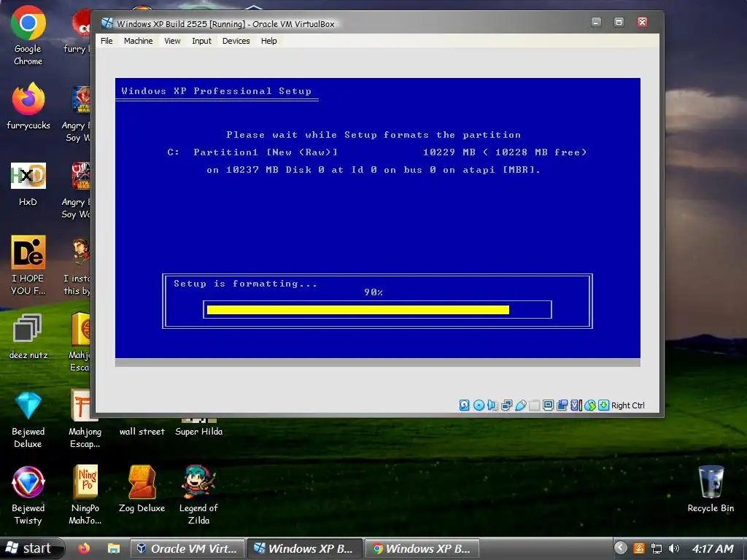The height and width of the screenshot is (560, 747).
Task: Close the VirtualBox VM window
Action: (x=642, y=22)
